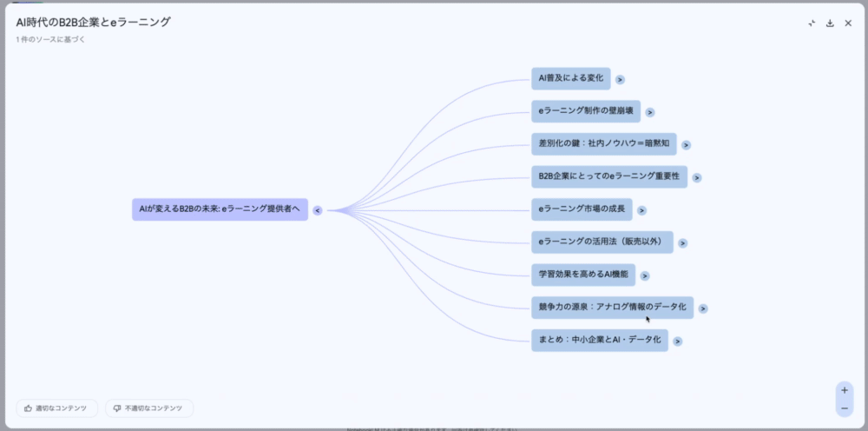Expand the 学習効果を高めるAI機能 chevron
Viewport: 868px width, 431px height.
click(x=645, y=275)
